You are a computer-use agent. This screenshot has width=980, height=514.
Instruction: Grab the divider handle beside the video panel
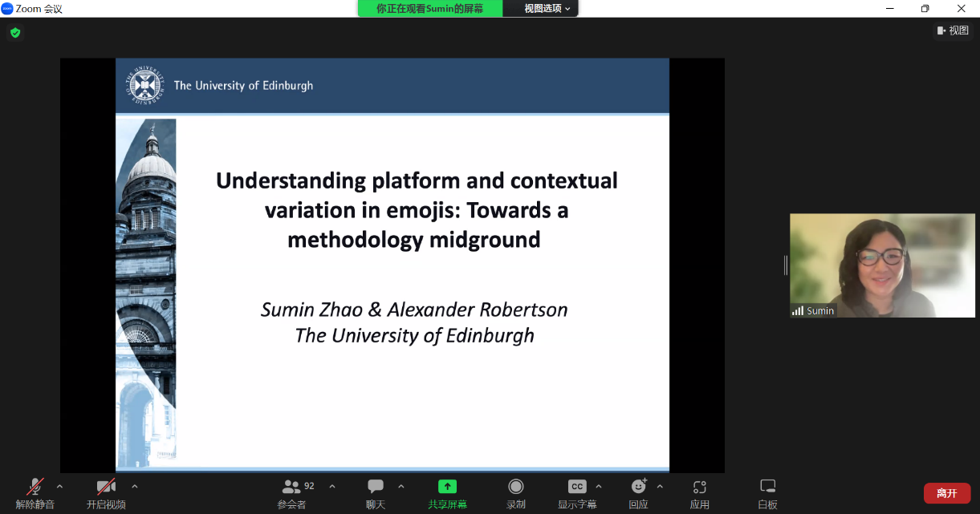(x=785, y=265)
